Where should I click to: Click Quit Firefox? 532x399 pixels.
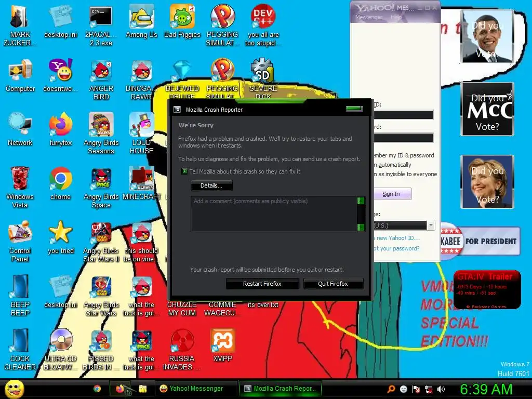333,284
